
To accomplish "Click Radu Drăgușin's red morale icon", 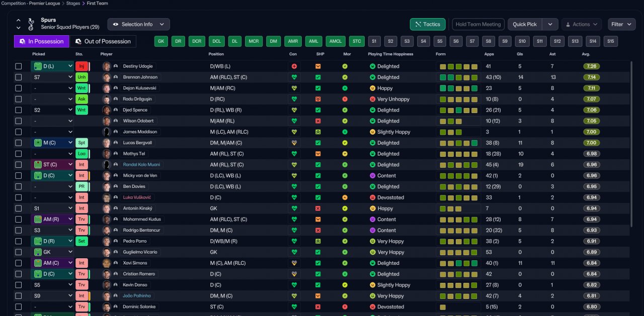I will (345, 99).
